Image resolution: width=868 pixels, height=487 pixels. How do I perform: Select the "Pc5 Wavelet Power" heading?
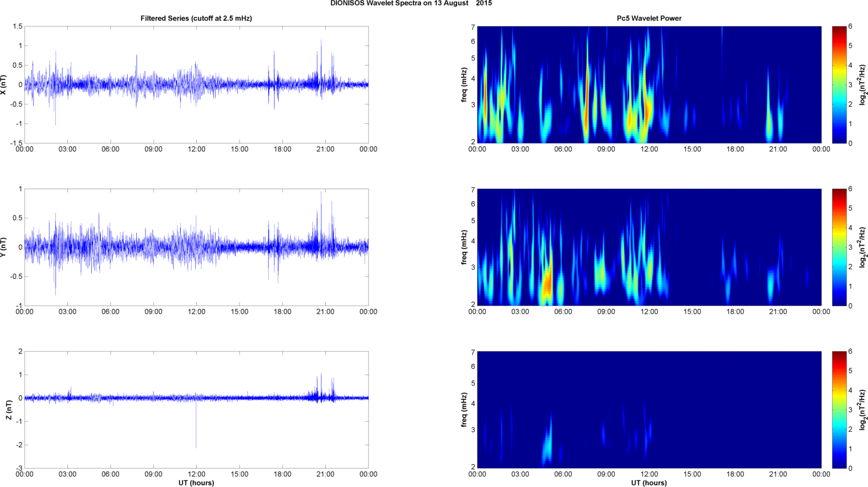(649, 18)
